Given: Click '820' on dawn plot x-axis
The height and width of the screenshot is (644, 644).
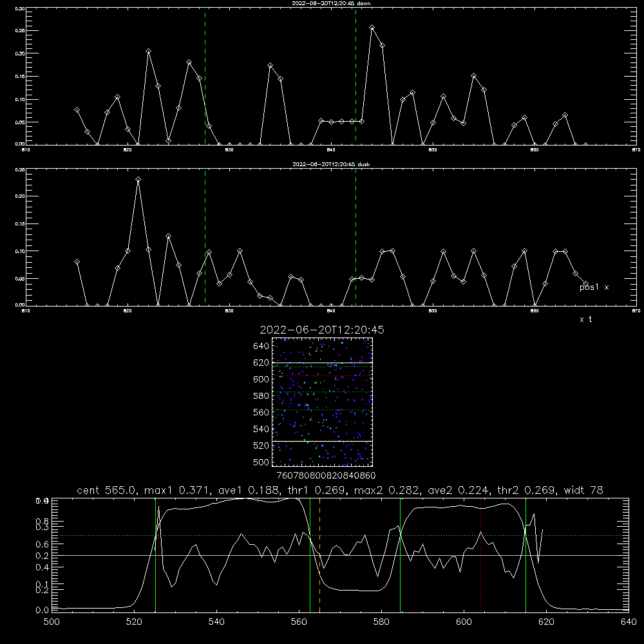Looking at the screenshot, I should 128,150.
